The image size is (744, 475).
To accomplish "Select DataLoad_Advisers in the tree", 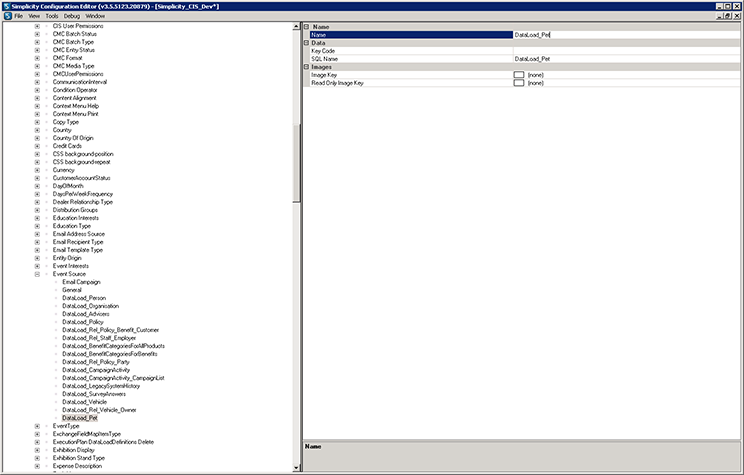I will (x=85, y=314).
